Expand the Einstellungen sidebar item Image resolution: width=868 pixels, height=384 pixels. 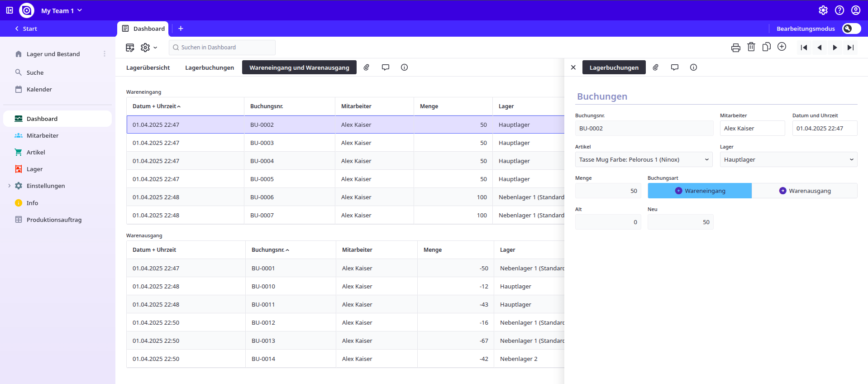[x=10, y=186]
